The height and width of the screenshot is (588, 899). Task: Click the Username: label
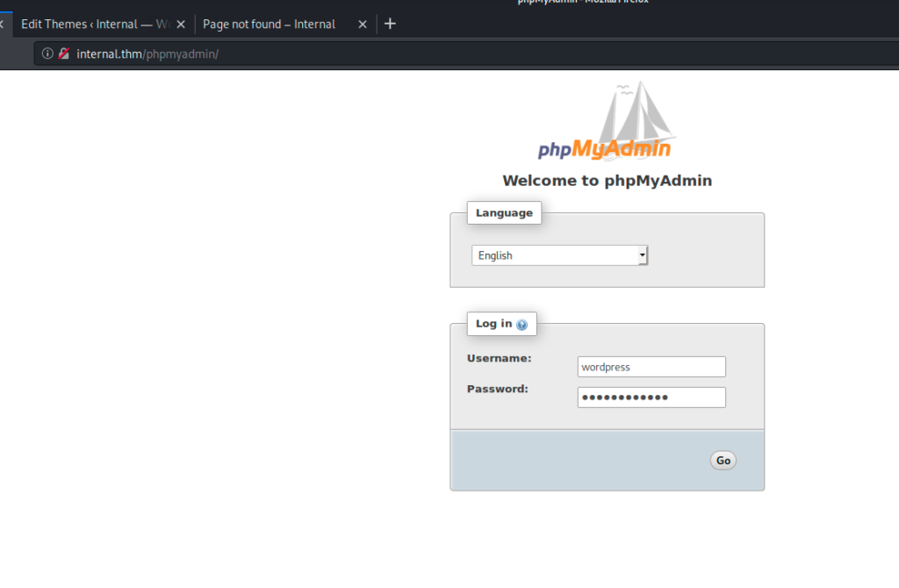pos(499,358)
